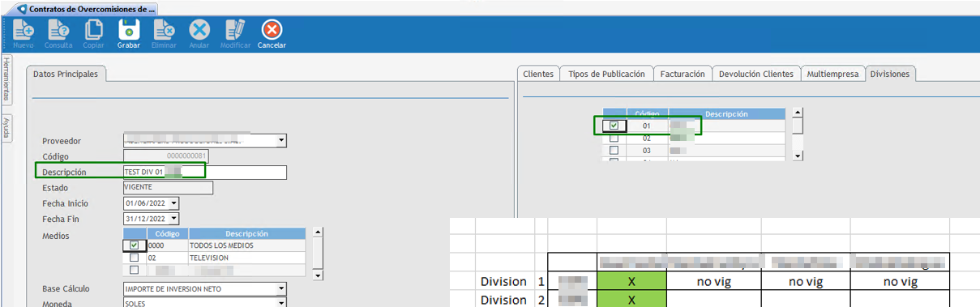This screenshot has height=307, width=980.
Task: Uncheck division code 01 checkbox
Action: (x=614, y=126)
